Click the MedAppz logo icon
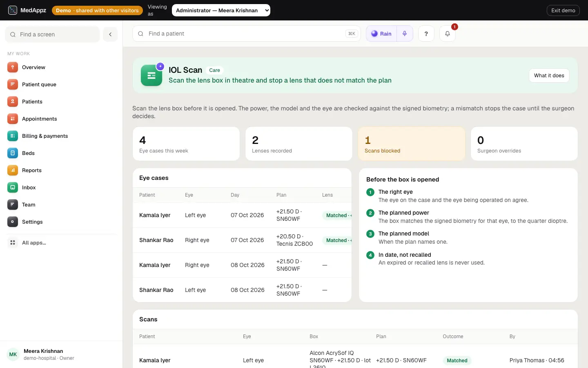This screenshot has height=368, width=588. (13, 10)
